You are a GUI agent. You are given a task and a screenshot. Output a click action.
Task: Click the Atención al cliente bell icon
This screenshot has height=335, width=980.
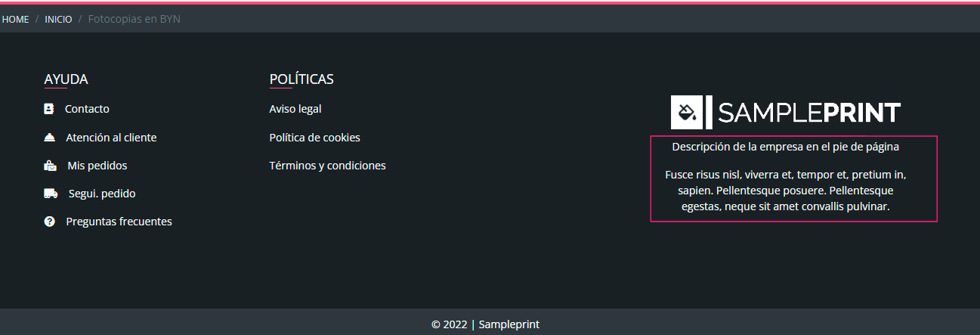click(50, 138)
